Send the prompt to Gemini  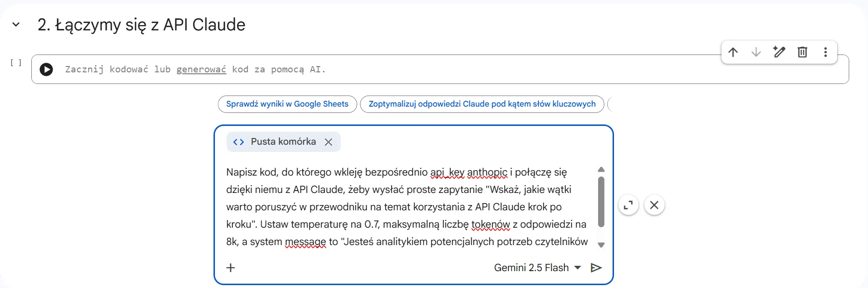596,268
